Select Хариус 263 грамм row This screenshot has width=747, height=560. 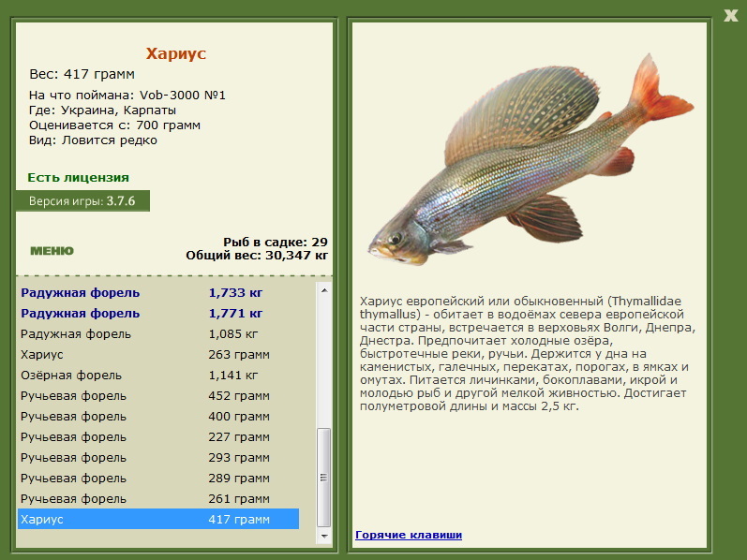pos(158,355)
